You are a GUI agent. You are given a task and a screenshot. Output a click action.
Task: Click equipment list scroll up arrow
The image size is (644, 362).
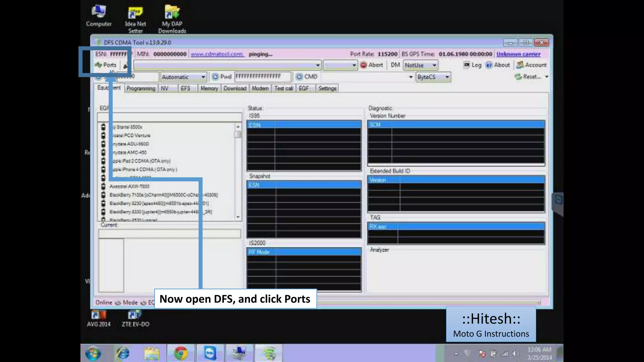[x=238, y=127]
